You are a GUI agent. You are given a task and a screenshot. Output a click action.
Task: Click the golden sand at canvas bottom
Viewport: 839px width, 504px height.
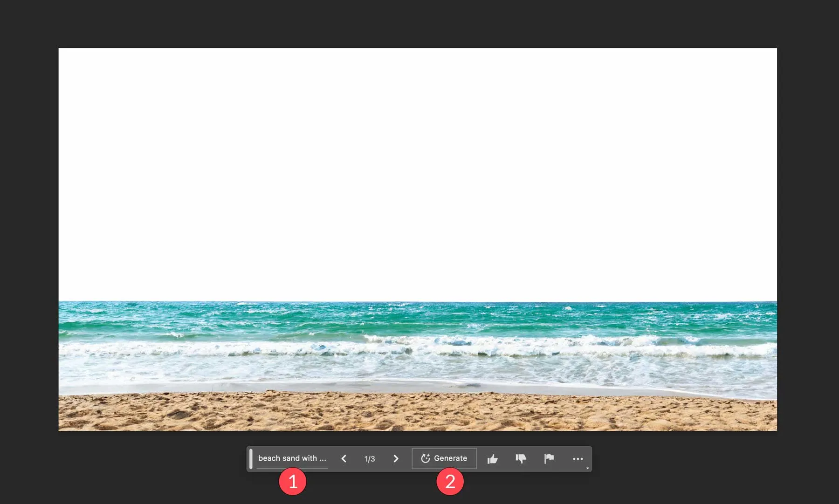pos(418,412)
